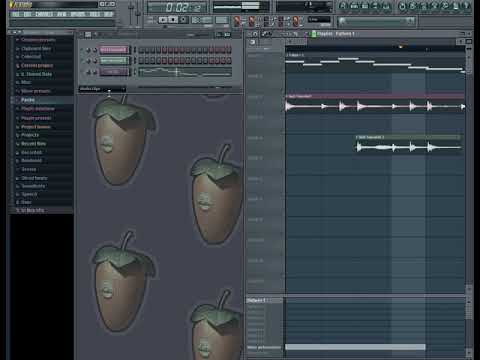Image resolution: width=480 pixels, height=360 pixels.
Task: Toggle the last red icon in the recording panel
Action: coord(296,21)
